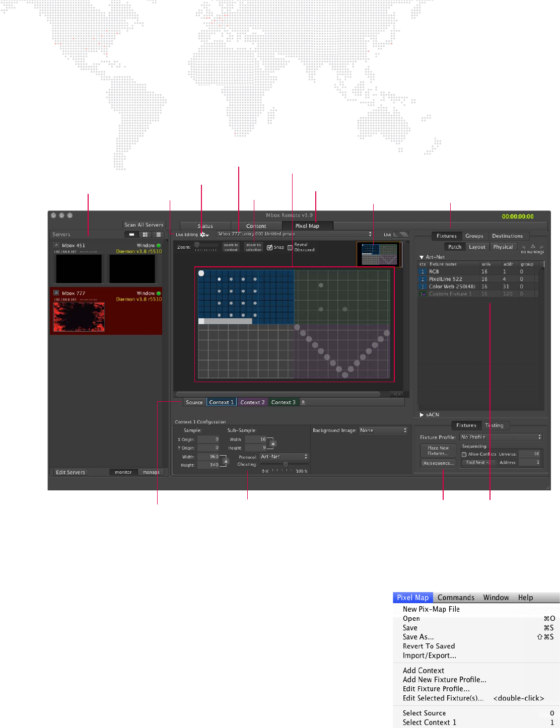Click the add context plus icon
The image size is (560, 728).
click(x=303, y=402)
